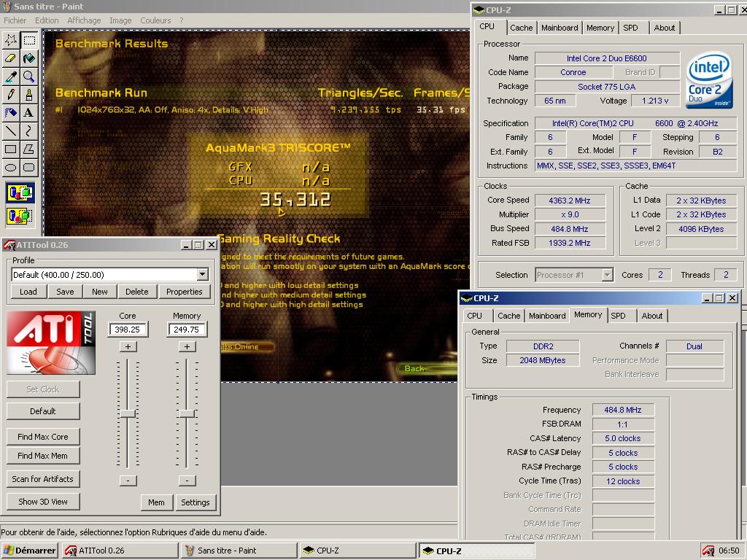The width and height of the screenshot is (747, 560).
Task: Select the Airbrush tool in Paint
Action: (x=11, y=112)
